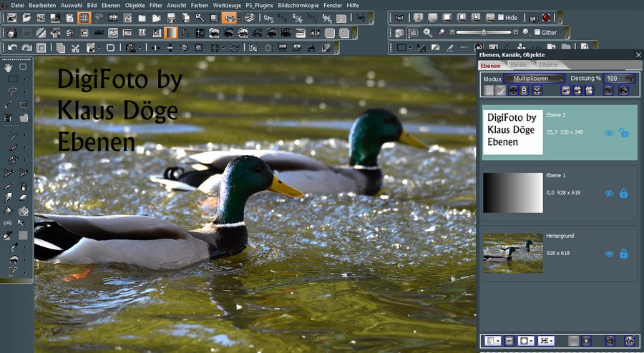Select the Lasso selection tool
Viewport: 644px width, 353px height.
pyautogui.click(x=12, y=91)
